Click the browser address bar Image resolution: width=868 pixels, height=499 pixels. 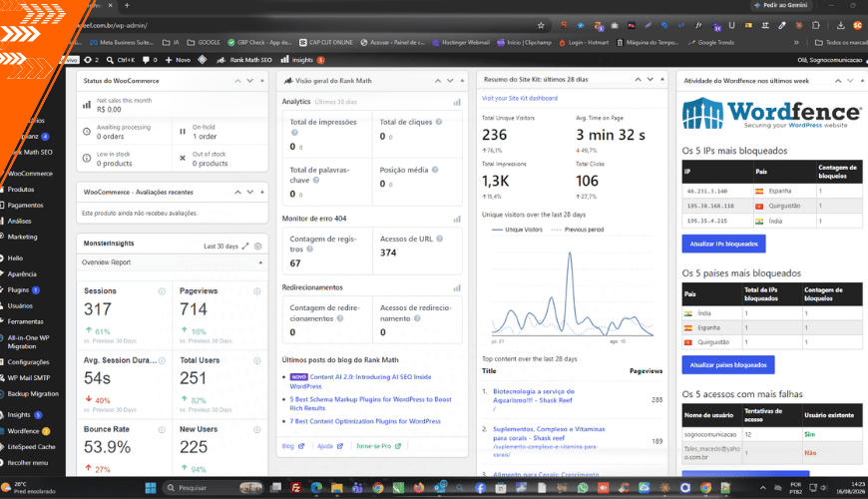click(310, 26)
